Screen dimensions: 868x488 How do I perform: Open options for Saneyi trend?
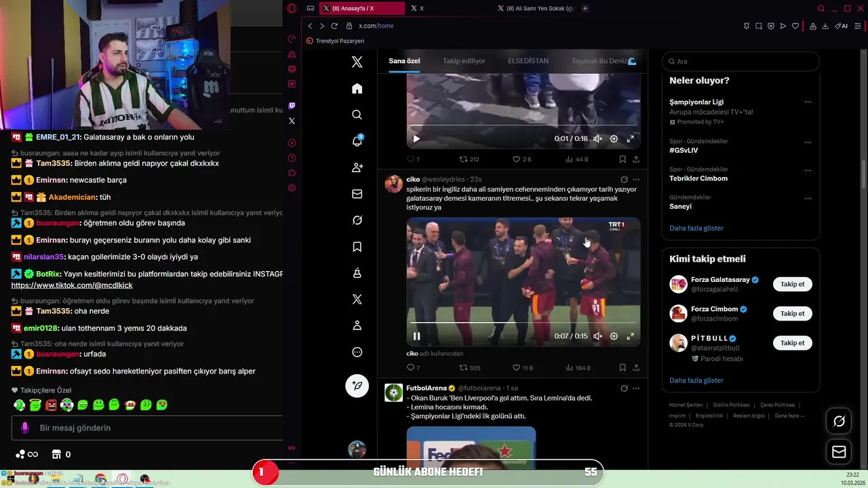tap(808, 199)
